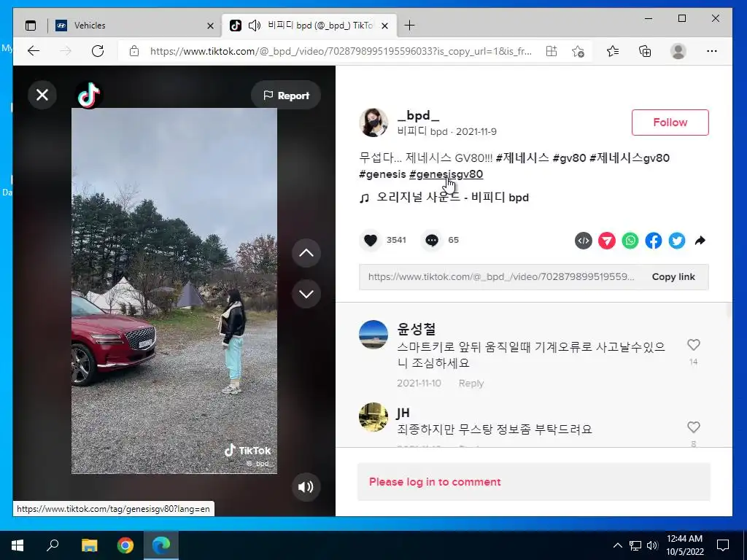This screenshot has width=747, height=560.
Task: Open 윤성철's commenter avatar
Action: pos(373,334)
